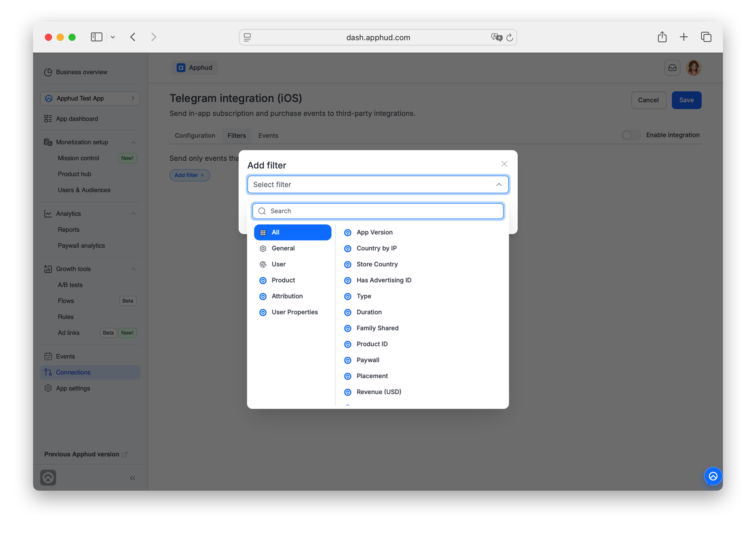Open Product hub

click(74, 174)
